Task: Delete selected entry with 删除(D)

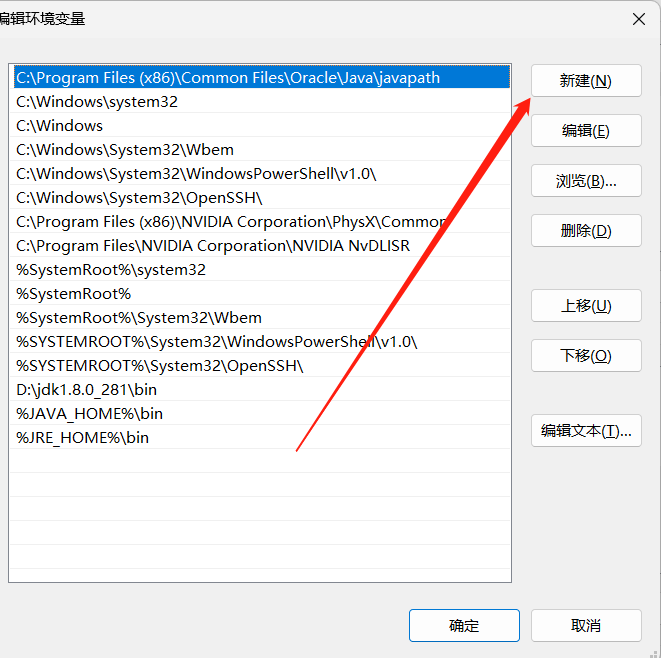Action: coord(586,231)
